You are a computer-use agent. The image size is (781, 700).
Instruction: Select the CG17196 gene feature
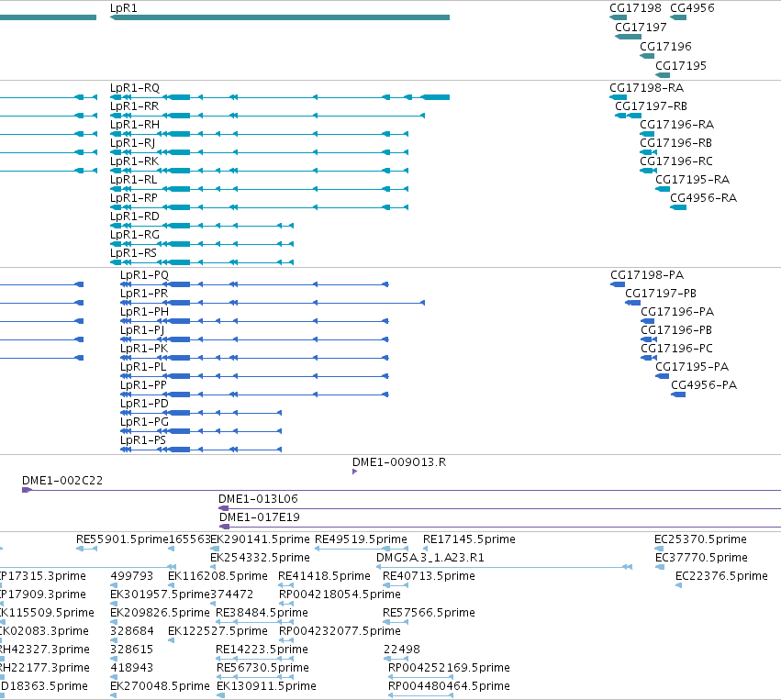point(647,56)
